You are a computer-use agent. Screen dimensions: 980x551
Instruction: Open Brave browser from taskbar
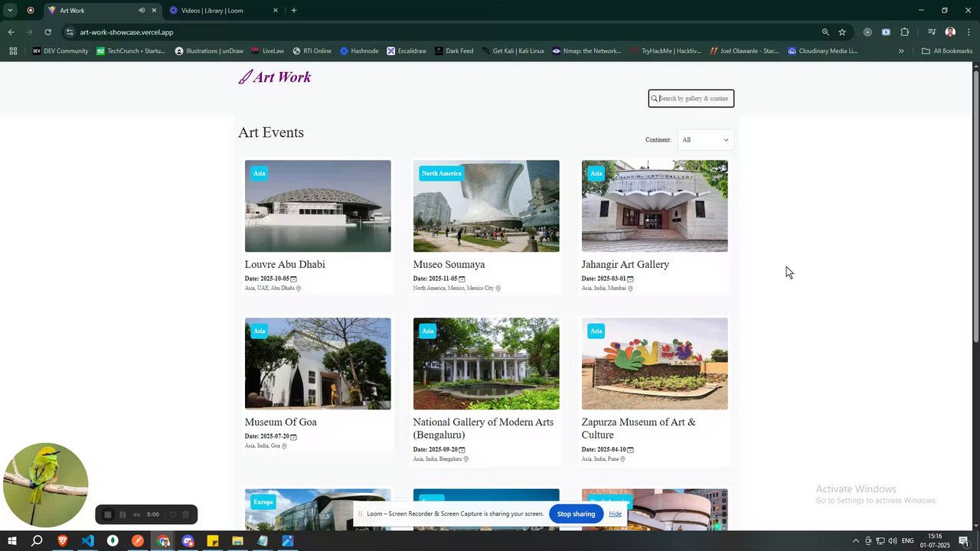[x=62, y=541]
